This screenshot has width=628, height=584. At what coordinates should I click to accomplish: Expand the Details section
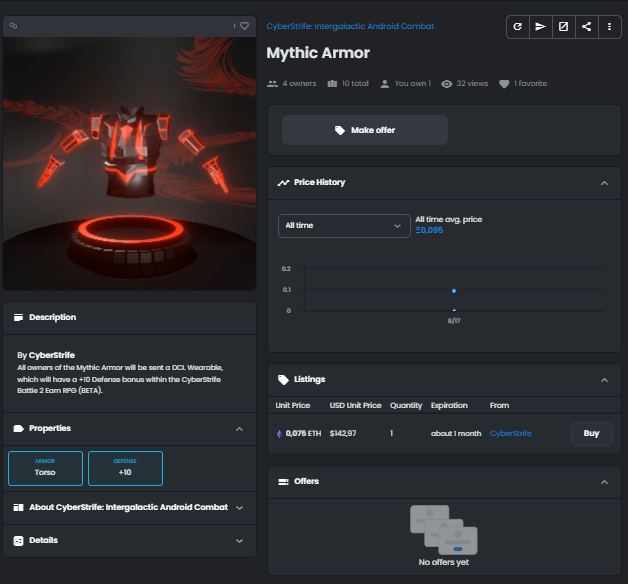pyautogui.click(x=240, y=541)
